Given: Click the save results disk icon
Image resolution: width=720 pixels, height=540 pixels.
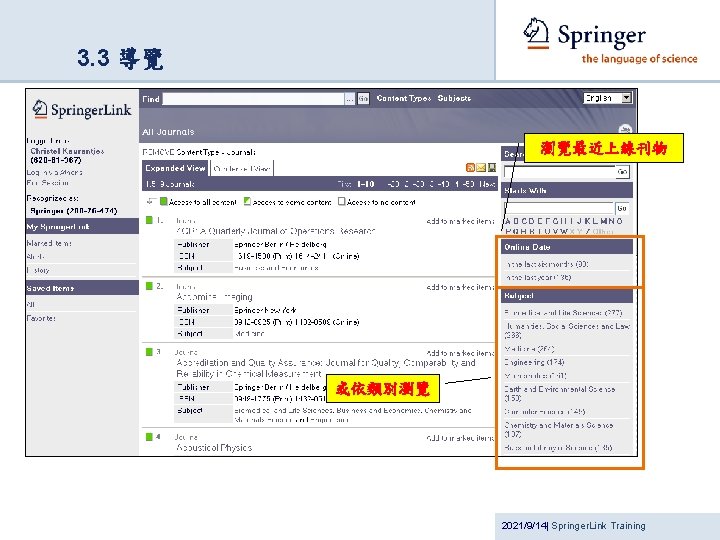Looking at the screenshot, I should coord(492,168).
